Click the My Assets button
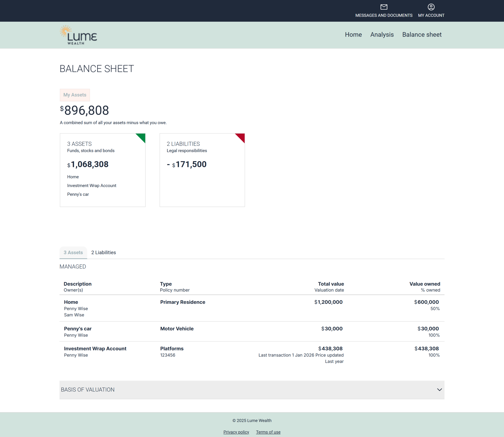 pos(75,95)
